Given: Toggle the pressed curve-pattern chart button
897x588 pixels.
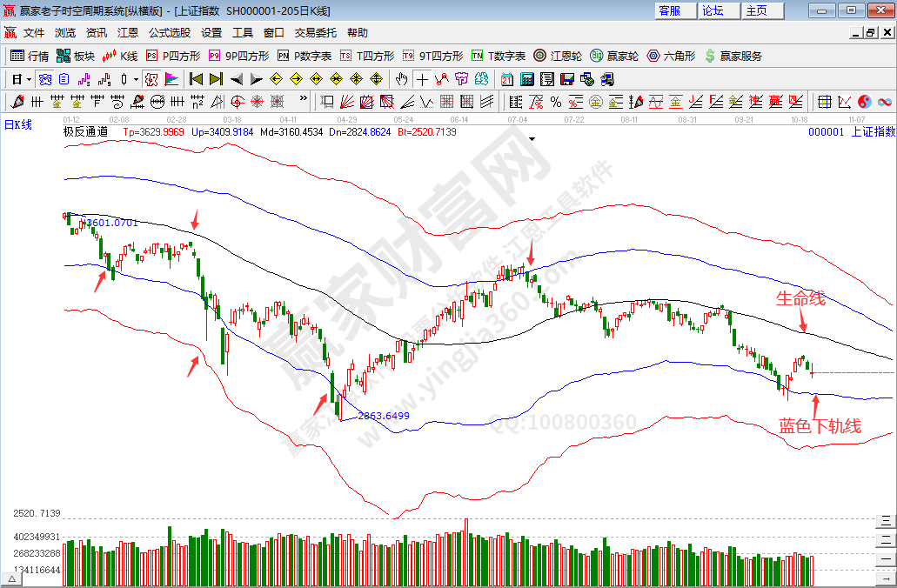Looking at the screenshot, I should [x=151, y=79].
